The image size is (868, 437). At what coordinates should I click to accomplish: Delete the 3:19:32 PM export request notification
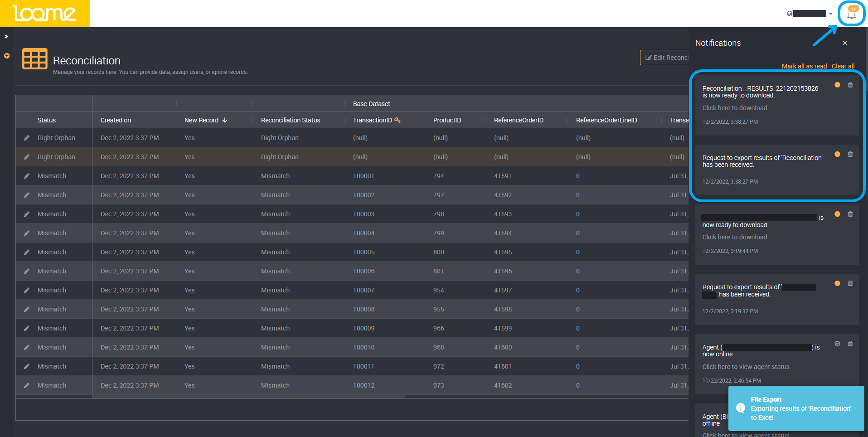pos(850,284)
